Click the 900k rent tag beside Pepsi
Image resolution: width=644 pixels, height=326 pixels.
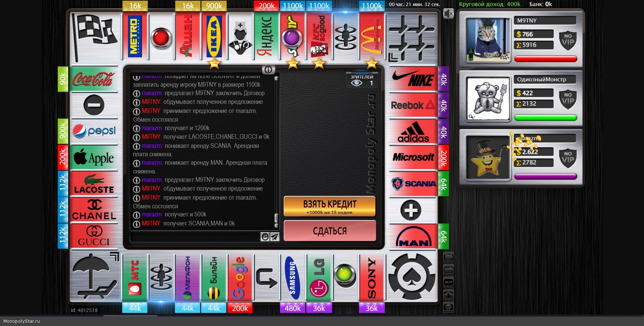[x=63, y=131]
